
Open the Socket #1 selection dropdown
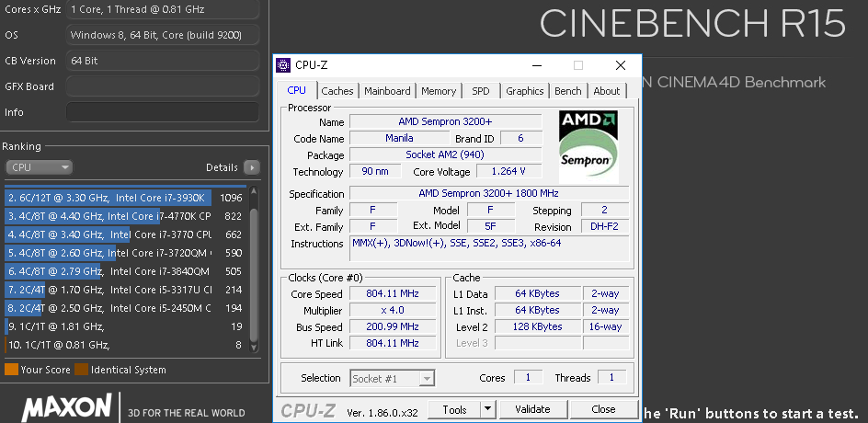pyautogui.click(x=393, y=378)
